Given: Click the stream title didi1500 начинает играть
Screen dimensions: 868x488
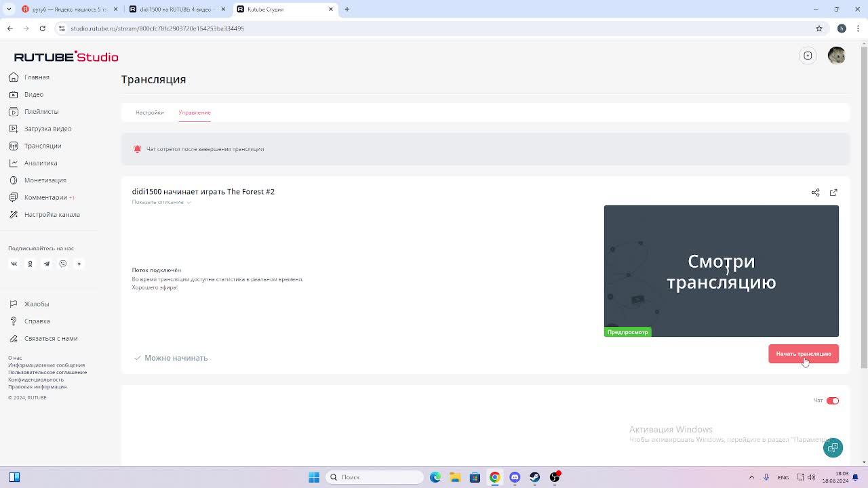Looking at the screenshot, I should tap(203, 192).
